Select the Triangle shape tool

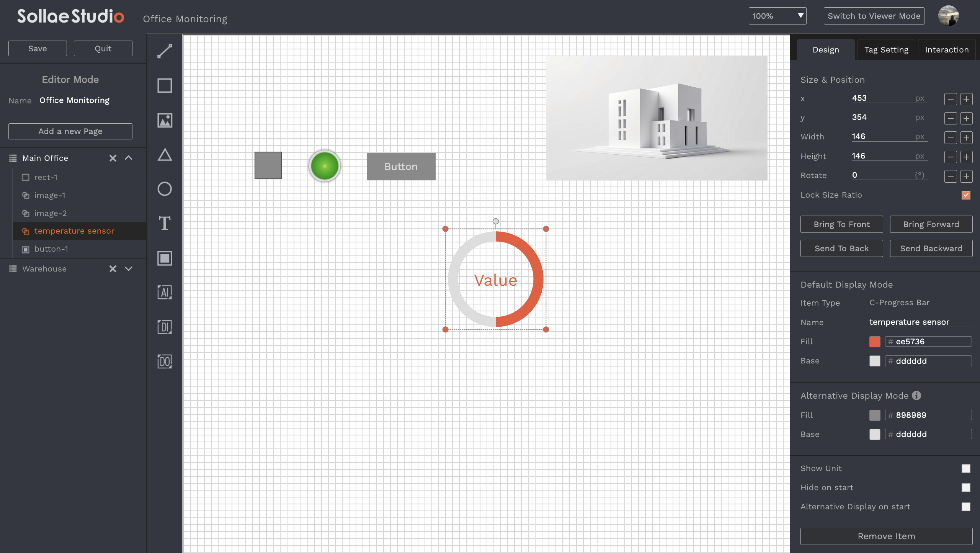pos(164,154)
